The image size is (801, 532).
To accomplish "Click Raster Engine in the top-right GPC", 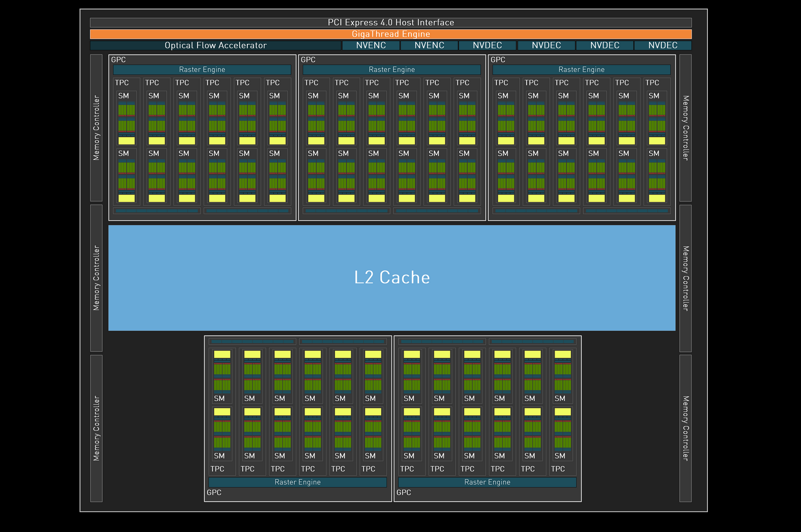I will pyautogui.click(x=582, y=70).
